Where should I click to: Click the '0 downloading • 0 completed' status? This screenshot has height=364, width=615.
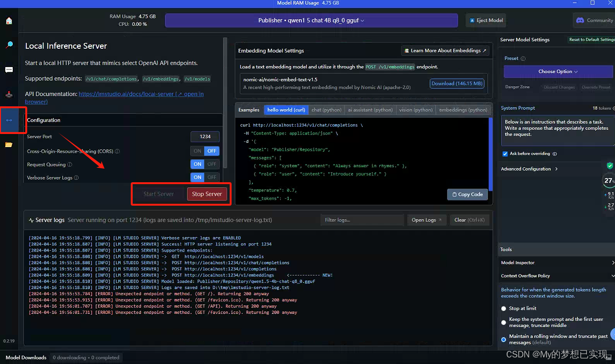tap(86, 357)
